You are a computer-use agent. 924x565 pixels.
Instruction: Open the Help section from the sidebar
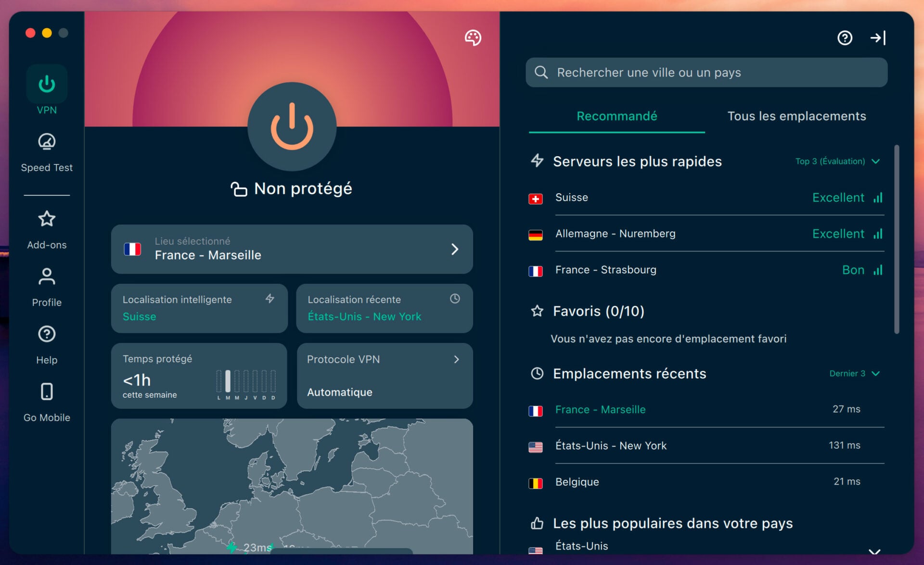pyautogui.click(x=46, y=343)
